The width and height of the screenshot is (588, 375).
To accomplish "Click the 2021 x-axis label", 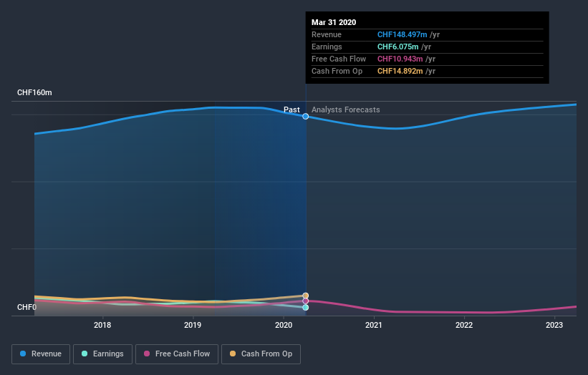I will [x=374, y=325].
